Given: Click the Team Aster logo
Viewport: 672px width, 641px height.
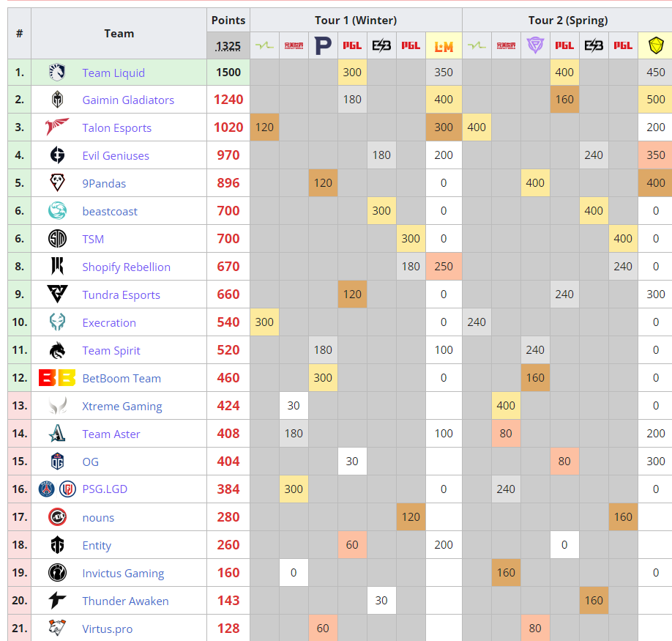Looking at the screenshot, I should 57,434.
